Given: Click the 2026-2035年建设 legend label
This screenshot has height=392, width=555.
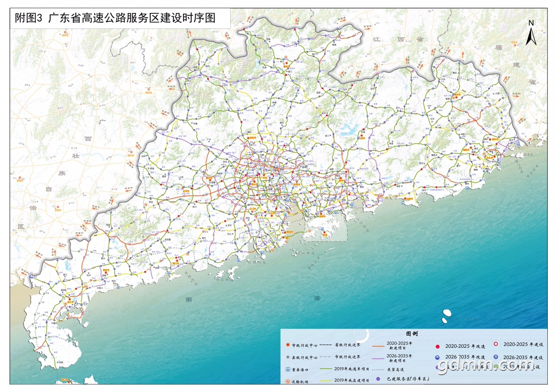Looking at the screenshot, I should [523, 357].
